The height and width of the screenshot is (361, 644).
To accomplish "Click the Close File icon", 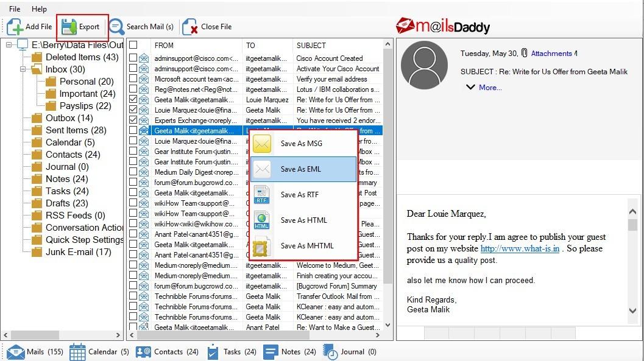I will coord(189,27).
